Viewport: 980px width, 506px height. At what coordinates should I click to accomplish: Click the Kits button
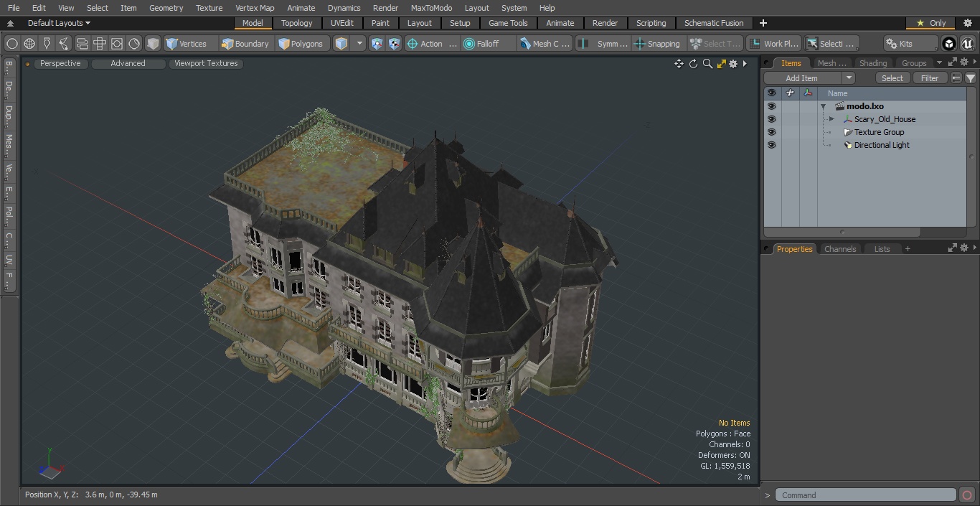pos(910,44)
